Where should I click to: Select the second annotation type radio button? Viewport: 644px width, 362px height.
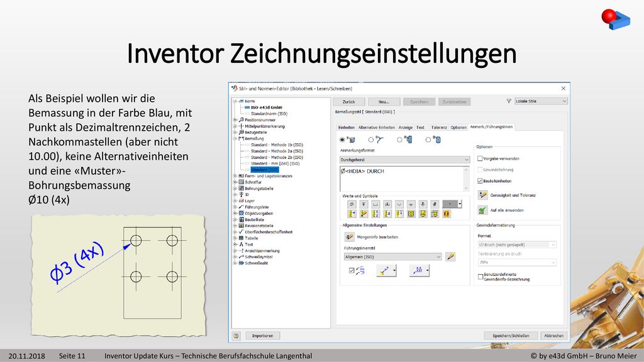(371, 140)
